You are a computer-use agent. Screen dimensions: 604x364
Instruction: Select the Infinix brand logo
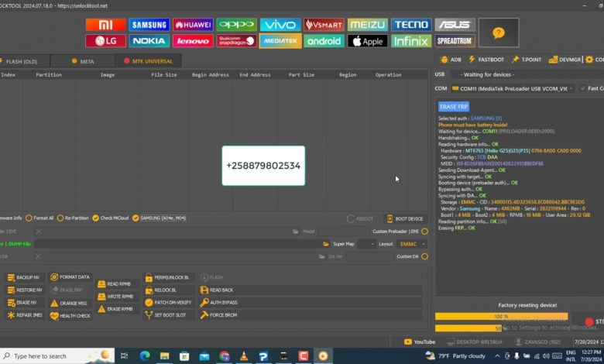(x=411, y=41)
